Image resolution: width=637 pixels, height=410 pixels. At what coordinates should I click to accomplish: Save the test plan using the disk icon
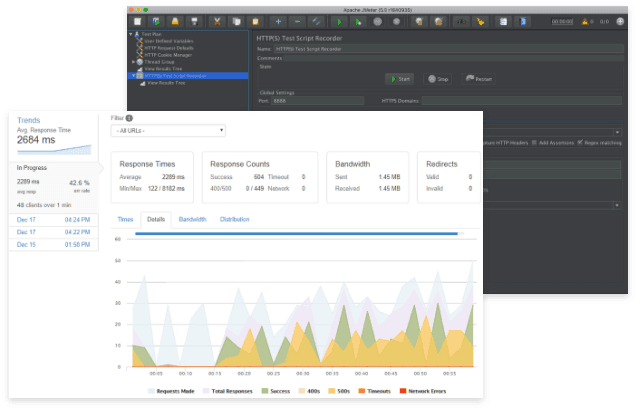coord(195,22)
